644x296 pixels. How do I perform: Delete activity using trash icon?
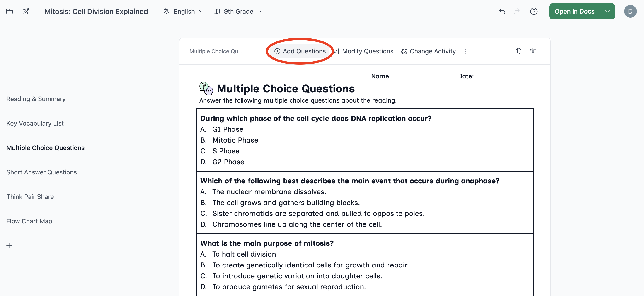[x=533, y=51]
